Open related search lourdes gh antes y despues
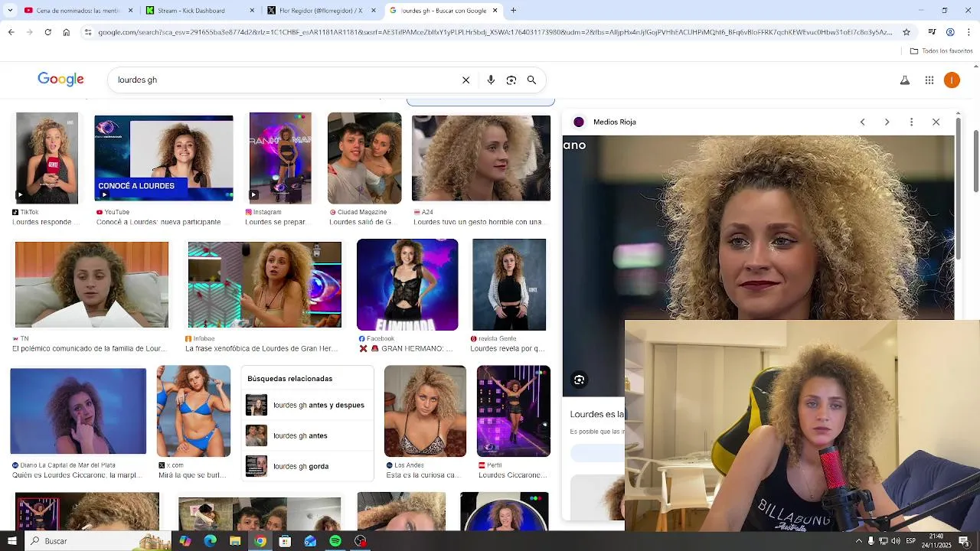Screen dimensions: 980x551 [x=307, y=405]
